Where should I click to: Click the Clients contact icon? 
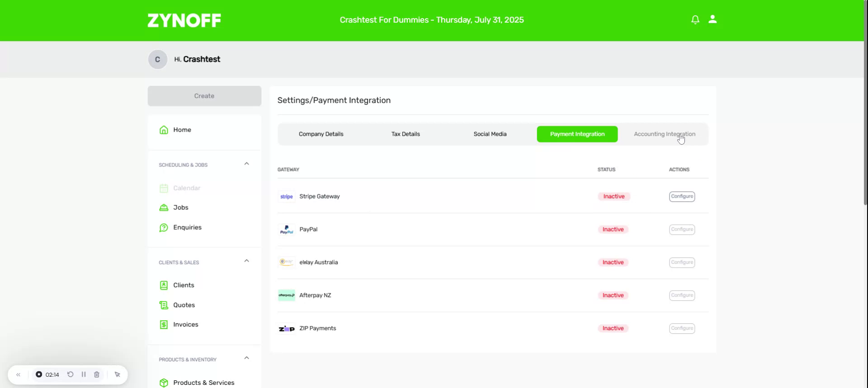click(x=164, y=285)
